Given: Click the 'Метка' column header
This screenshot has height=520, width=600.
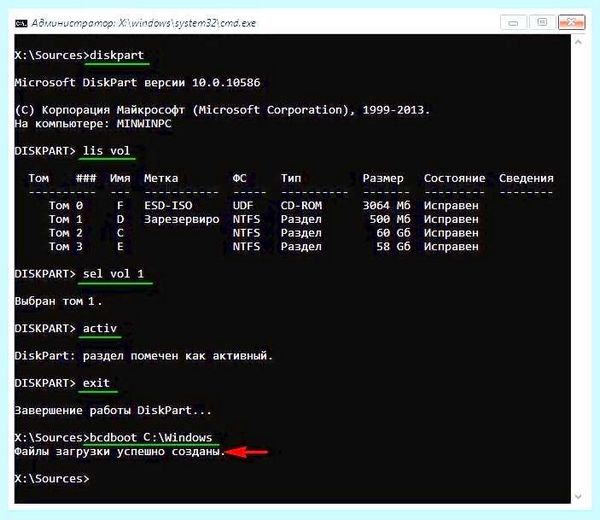Looking at the screenshot, I should pyautogui.click(x=161, y=178).
